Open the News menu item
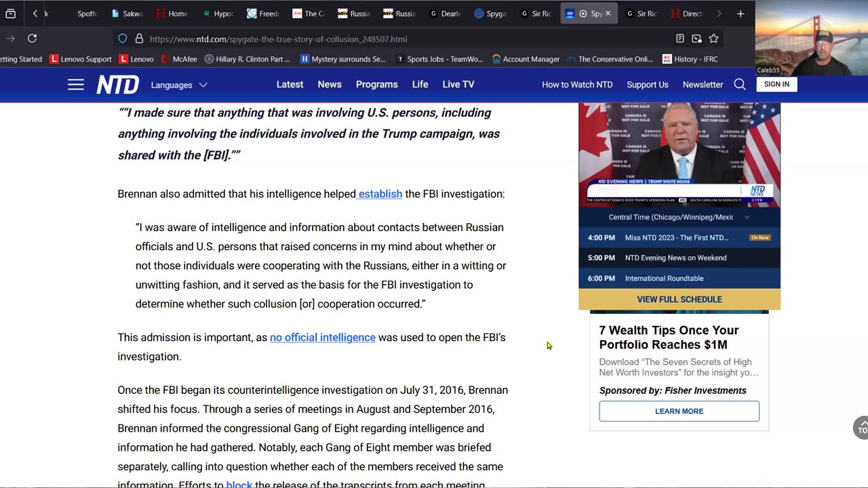 [x=330, y=84]
